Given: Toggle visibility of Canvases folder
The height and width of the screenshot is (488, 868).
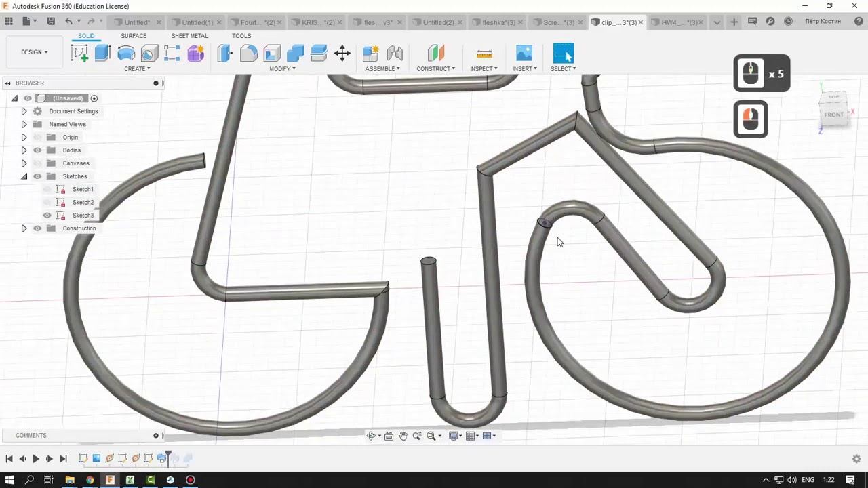Looking at the screenshot, I should coord(37,163).
